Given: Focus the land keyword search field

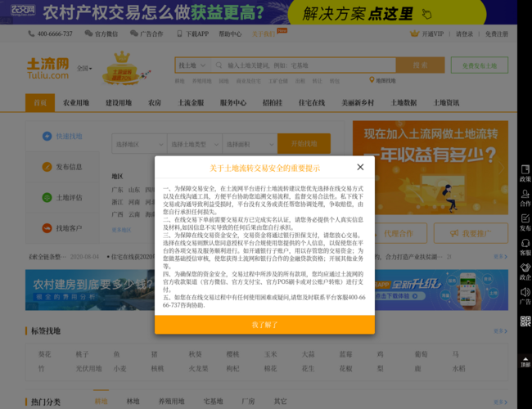Looking at the screenshot, I should (304, 65).
